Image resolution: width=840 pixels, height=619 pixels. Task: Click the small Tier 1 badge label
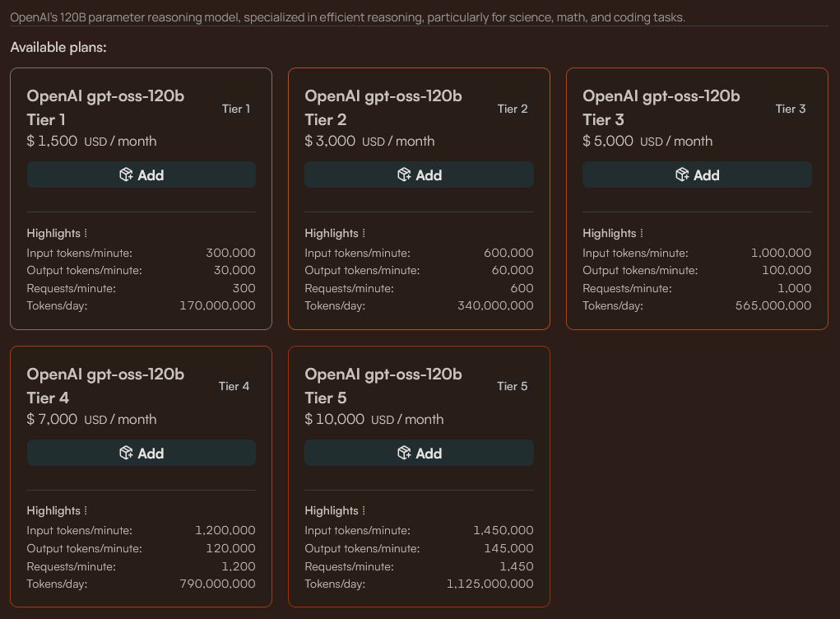pyautogui.click(x=236, y=109)
